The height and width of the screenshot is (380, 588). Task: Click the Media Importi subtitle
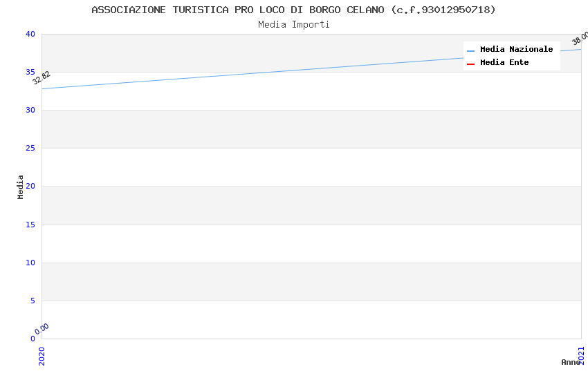click(x=293, y=25)
